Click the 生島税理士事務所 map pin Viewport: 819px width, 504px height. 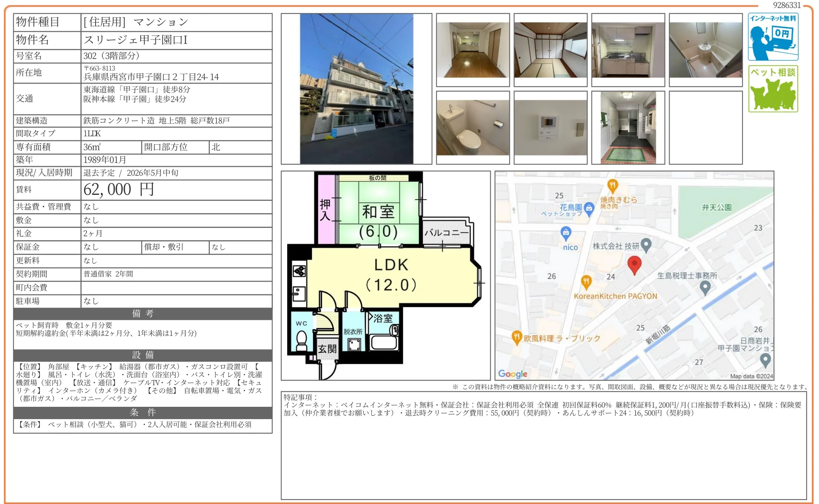(x=705, y=287)
